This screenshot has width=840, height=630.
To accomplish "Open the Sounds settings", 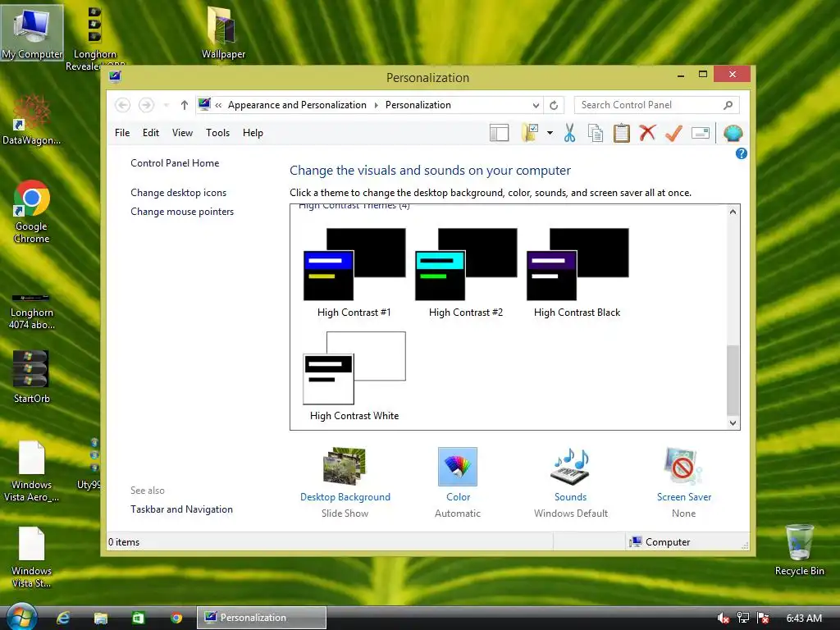I will click(x=571, y=482).
